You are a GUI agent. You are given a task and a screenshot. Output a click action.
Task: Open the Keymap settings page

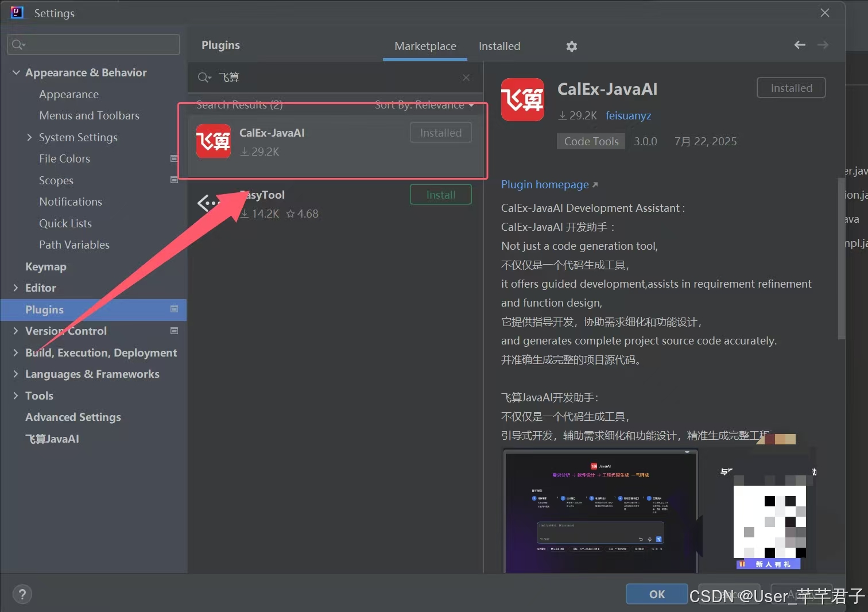pos(46,266)
